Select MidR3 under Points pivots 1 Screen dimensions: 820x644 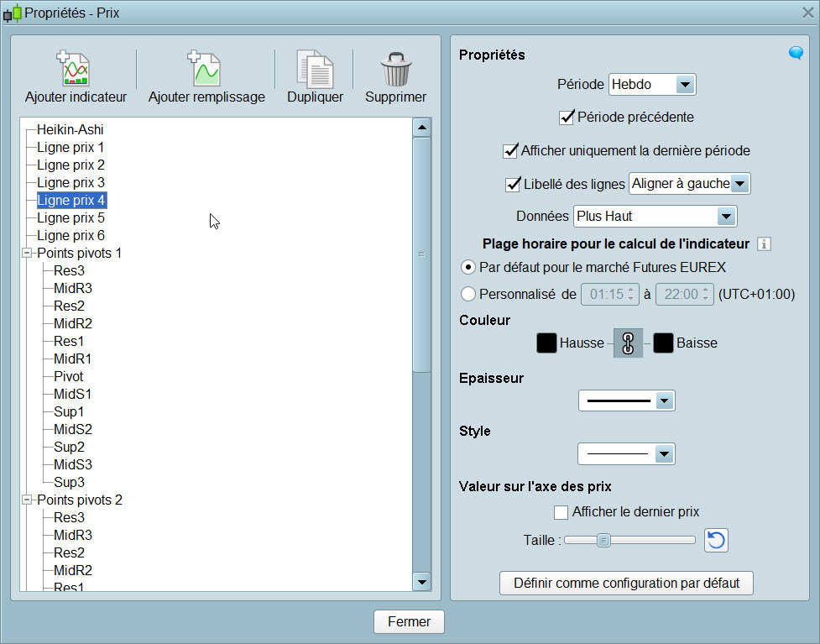click(x=73, y=288)
